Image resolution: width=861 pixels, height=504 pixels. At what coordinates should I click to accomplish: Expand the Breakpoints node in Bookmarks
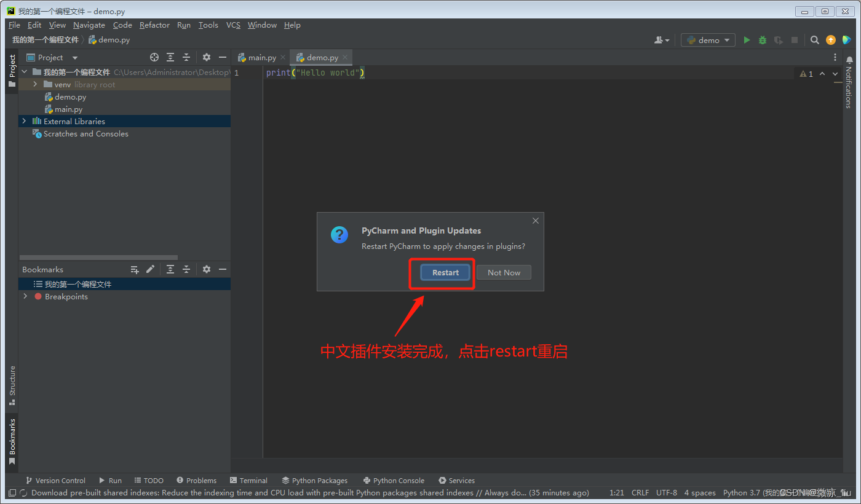pos(25,296)
